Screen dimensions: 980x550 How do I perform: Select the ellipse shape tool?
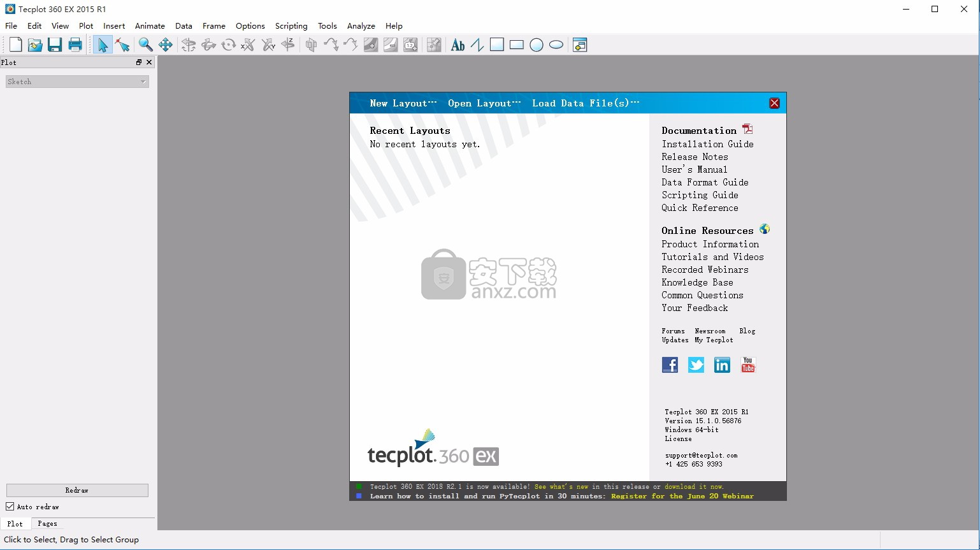click(556, 45)
